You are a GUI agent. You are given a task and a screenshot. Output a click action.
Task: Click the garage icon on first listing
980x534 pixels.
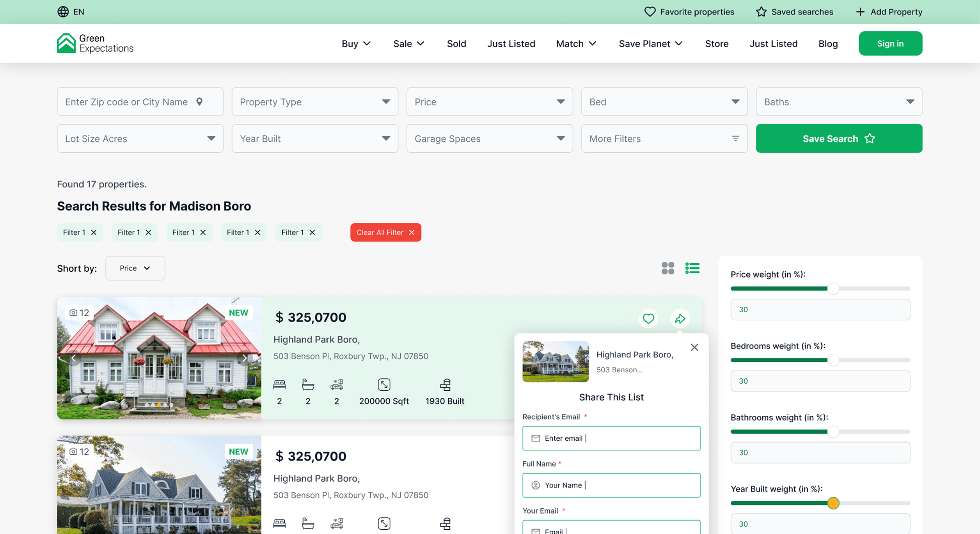point(337,385)
